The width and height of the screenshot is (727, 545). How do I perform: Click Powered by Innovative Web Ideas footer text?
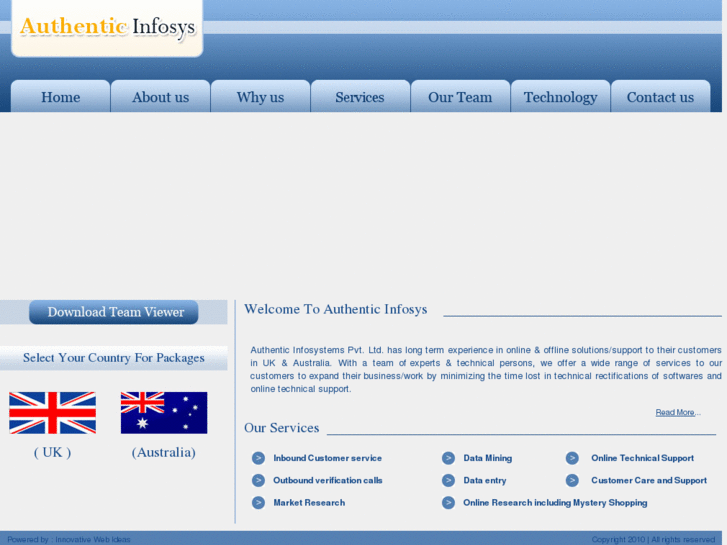point(69,539)
